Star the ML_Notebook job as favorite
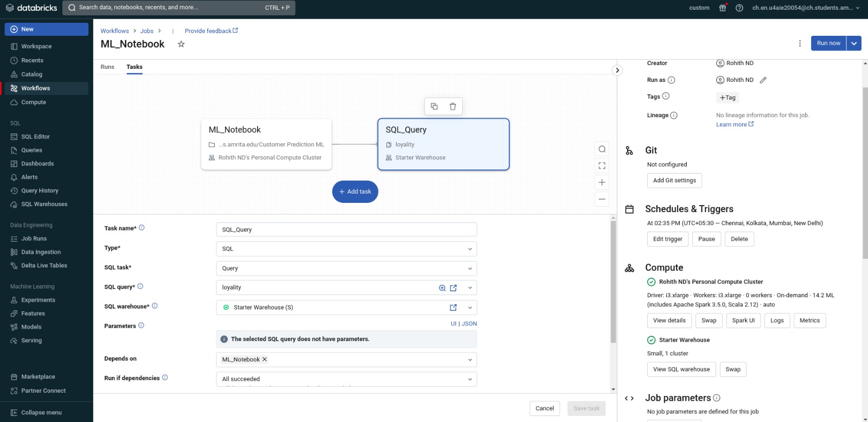The width and height of the screenshot is (868, 422). tap(181, 44)
